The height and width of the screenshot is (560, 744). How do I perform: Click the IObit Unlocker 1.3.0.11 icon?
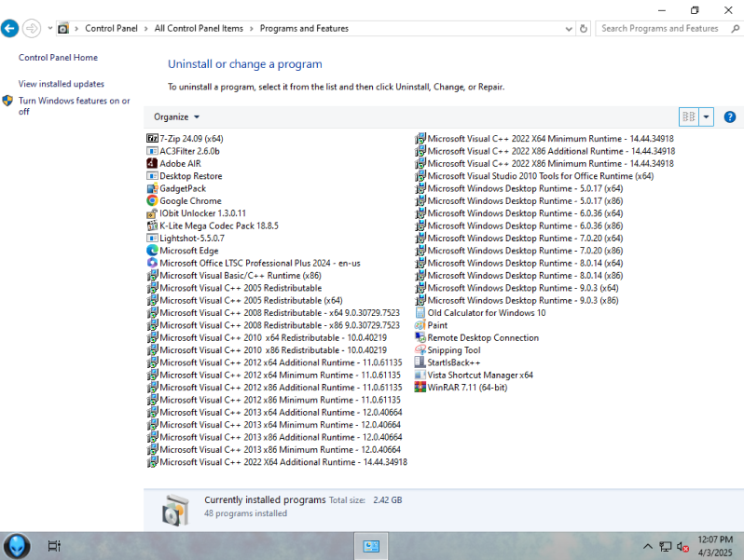(x=152, y=213)
